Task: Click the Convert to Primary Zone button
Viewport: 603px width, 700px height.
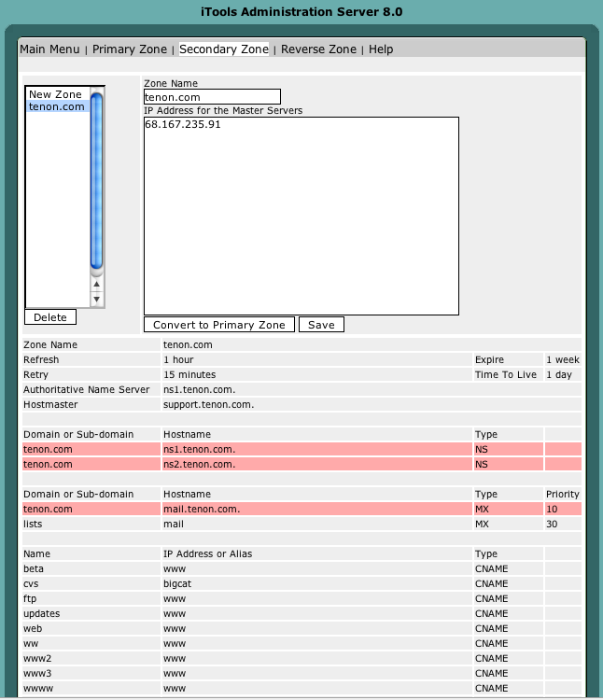Action: (219, 325)
